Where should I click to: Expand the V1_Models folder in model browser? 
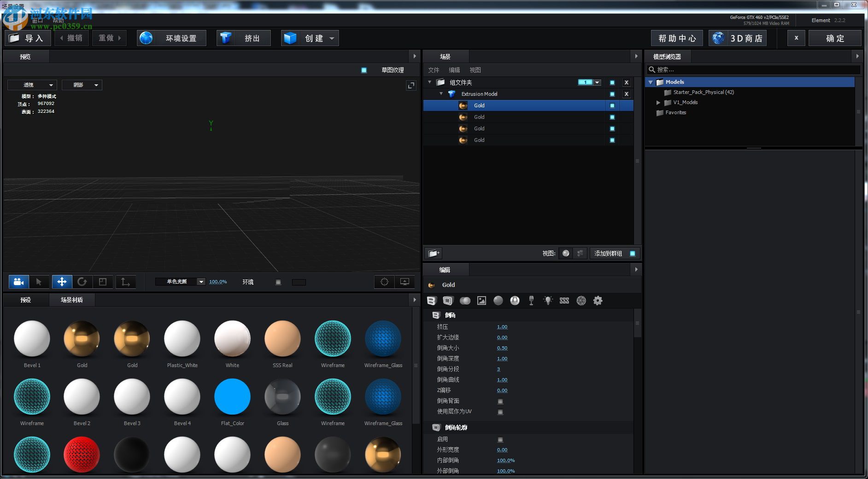pyautogui.click(x=658, y=102)
